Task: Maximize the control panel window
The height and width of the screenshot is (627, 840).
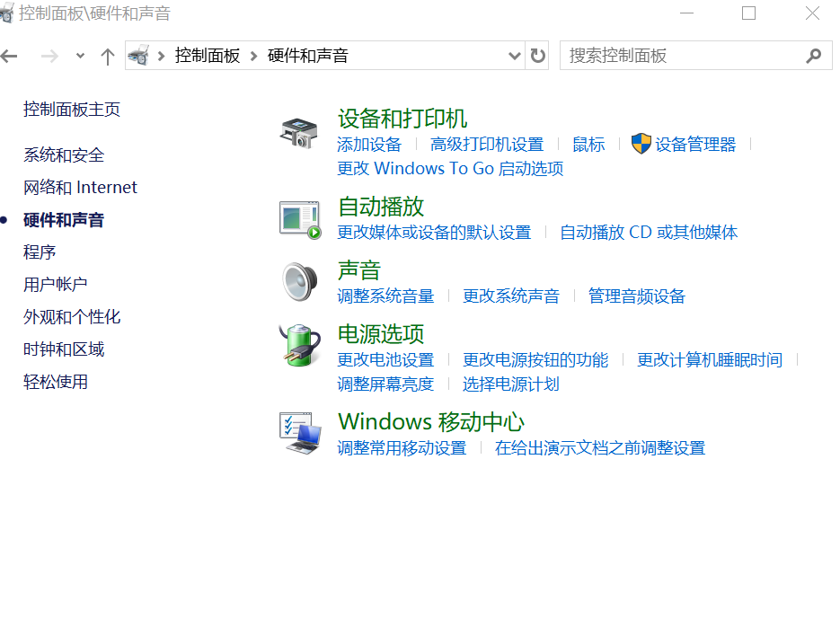Action: (x=749, y=13)
